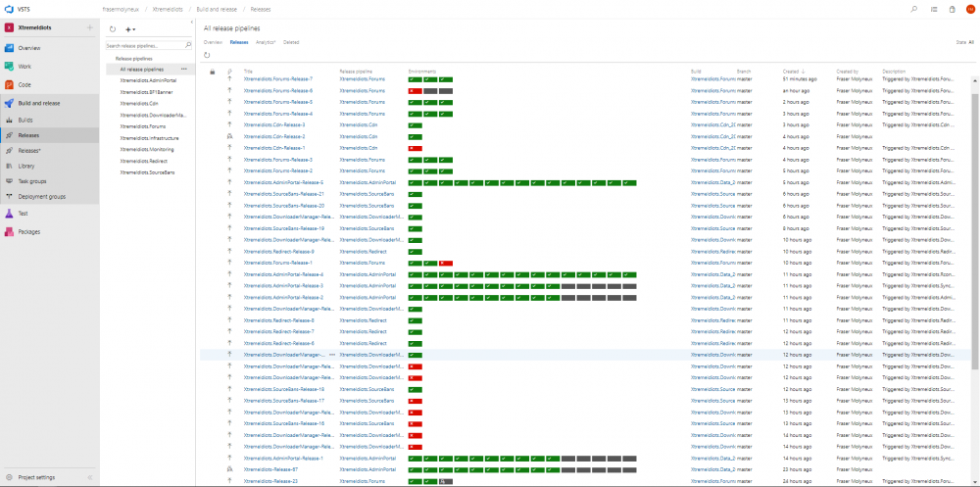
Task: Open the new pipeline plus dropdown
Action: [x=130, y=29]
